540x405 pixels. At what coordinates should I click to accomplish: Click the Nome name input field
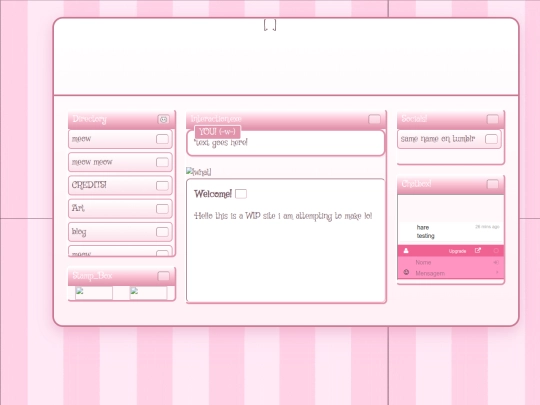coord(453,262)
